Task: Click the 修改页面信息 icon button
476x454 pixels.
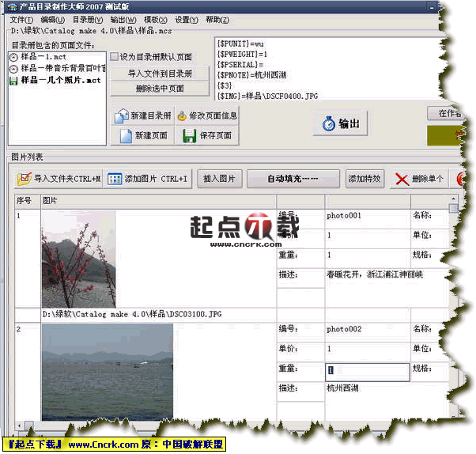Action: (x=207, y=115)
